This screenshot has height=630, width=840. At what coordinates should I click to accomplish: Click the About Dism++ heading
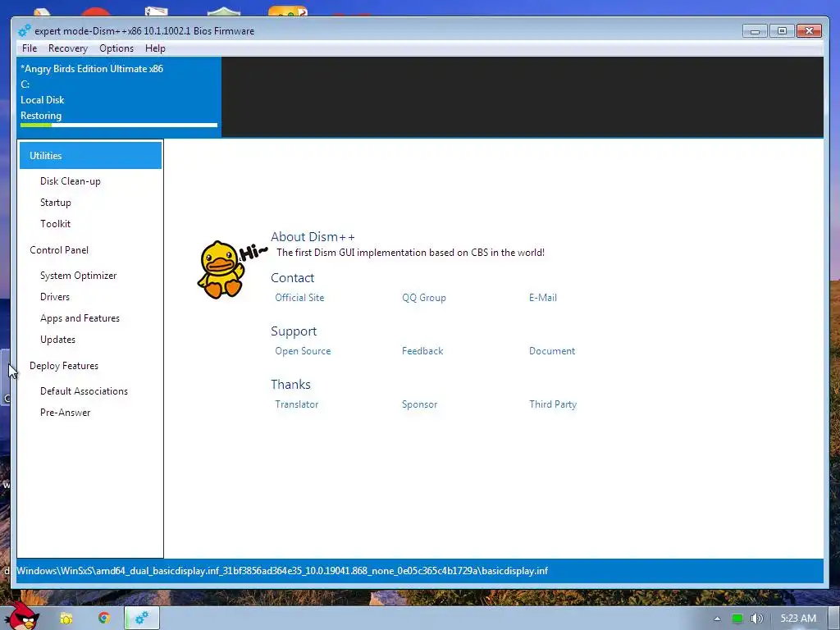[313, 237]
